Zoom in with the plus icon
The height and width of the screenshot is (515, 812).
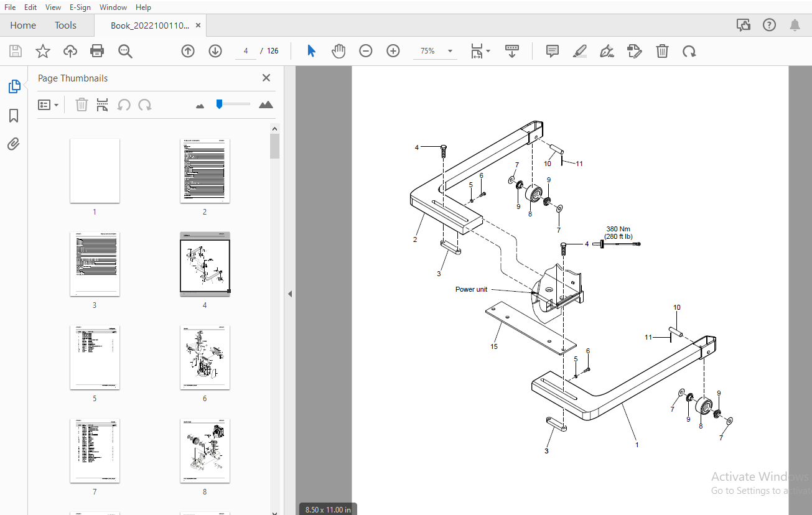coord(393,51)
